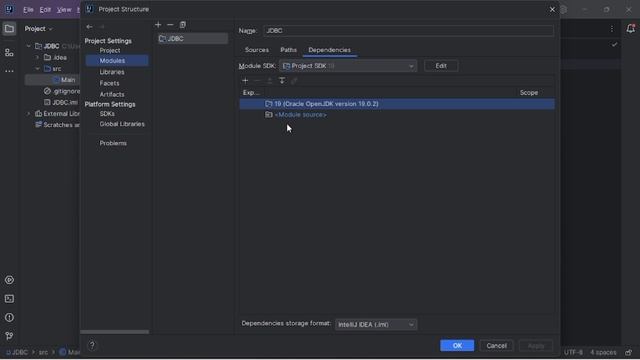Click 4 spaces indent in status bar

(603, 352)
